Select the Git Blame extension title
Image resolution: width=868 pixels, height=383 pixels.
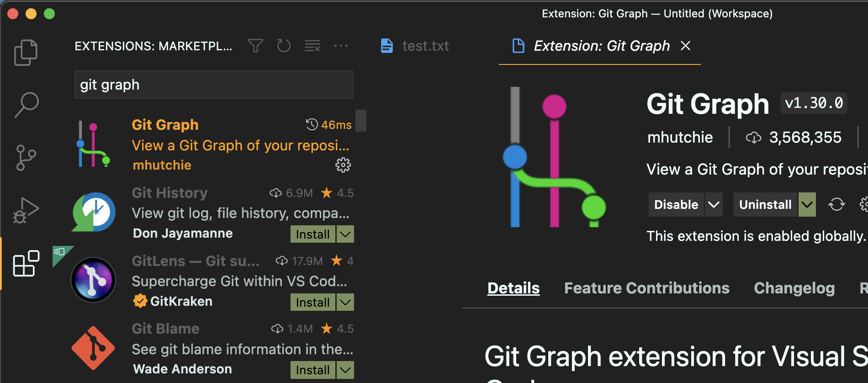[165, 329]
